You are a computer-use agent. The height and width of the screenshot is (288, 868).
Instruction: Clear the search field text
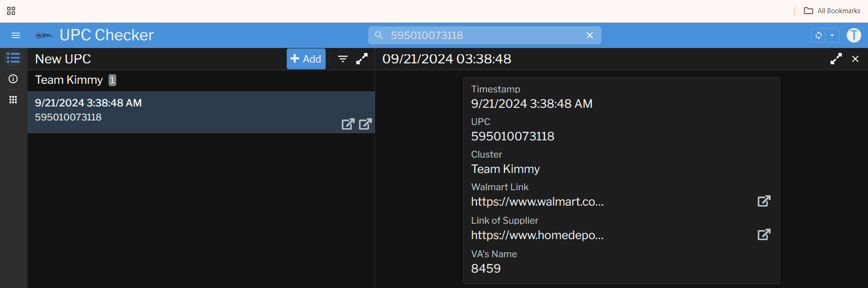point(589,35)
